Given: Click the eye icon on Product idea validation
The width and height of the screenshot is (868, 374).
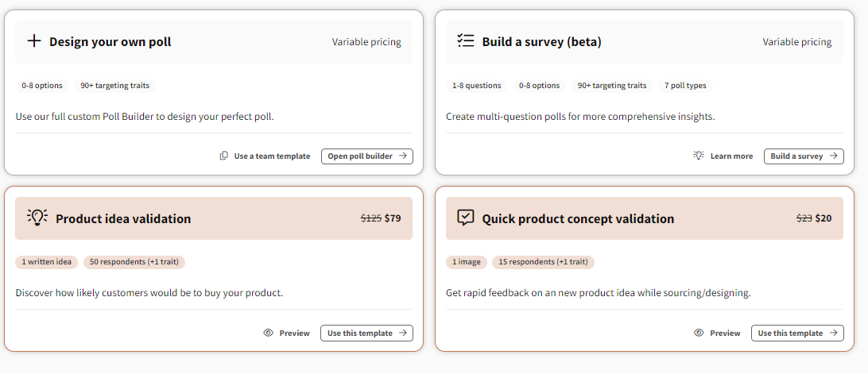Looking at the screenshot, I should tap(269, 333).
